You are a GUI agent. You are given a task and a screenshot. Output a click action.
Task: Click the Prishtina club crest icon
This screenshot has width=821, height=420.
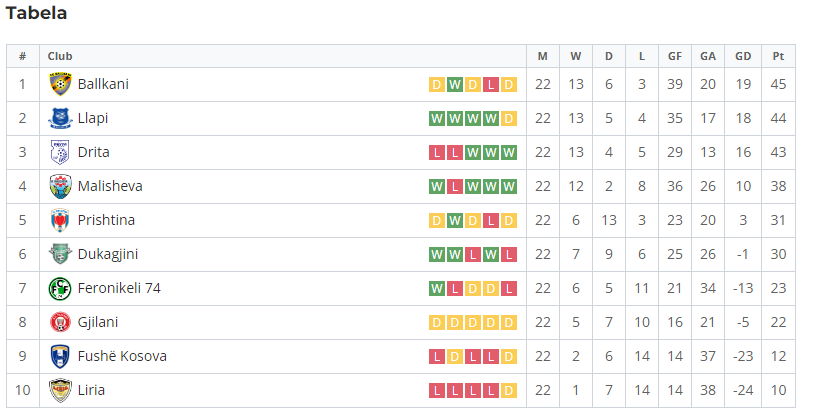60,220
